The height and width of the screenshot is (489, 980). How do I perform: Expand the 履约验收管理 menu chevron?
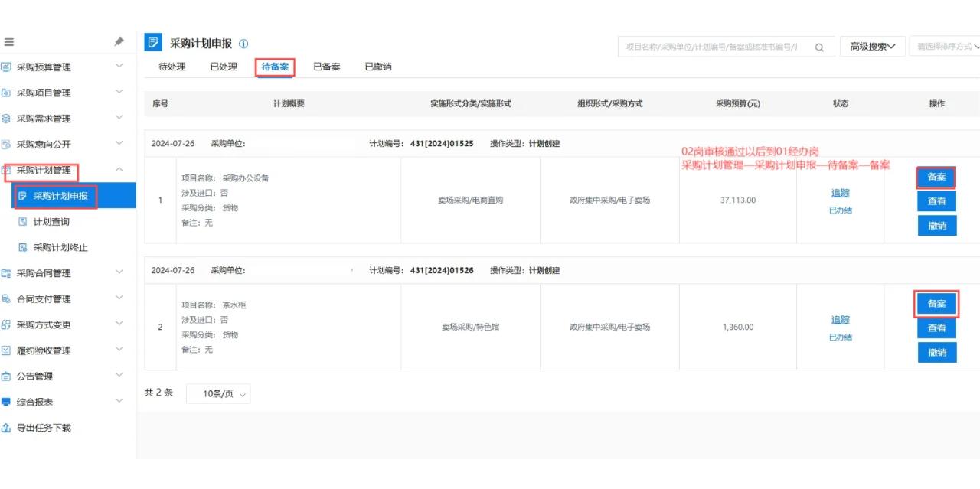tap(119, 350)
